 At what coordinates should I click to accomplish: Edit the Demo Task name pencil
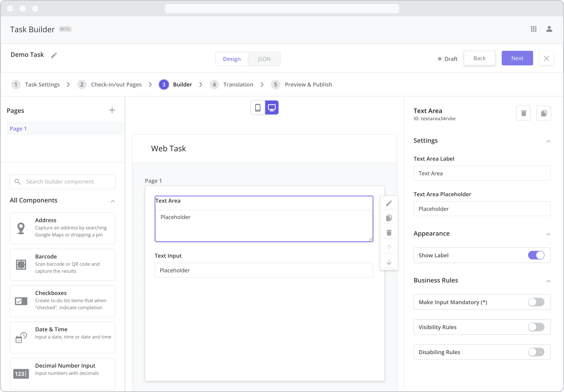54,55
